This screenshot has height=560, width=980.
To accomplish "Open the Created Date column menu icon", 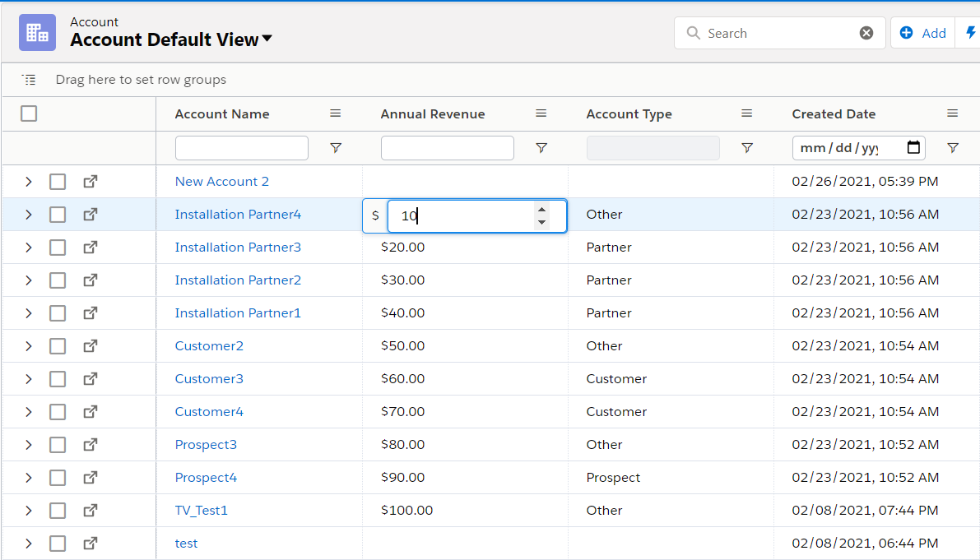I will point(953,113).
